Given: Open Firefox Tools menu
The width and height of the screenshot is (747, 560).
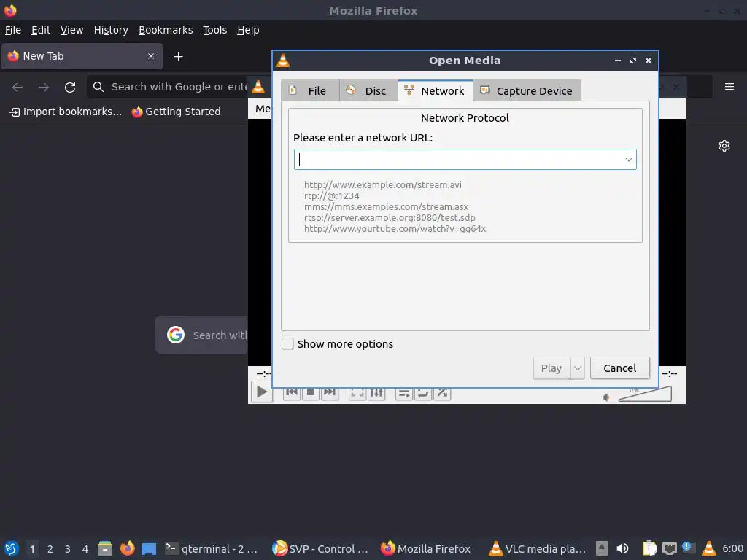Looking at the screenshot, I should 215,30.
